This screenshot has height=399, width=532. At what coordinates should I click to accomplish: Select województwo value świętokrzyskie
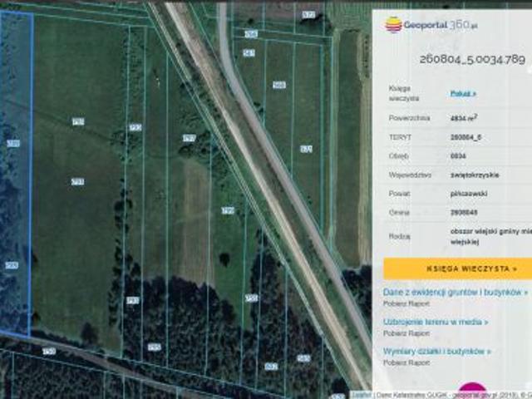point(475,175)
